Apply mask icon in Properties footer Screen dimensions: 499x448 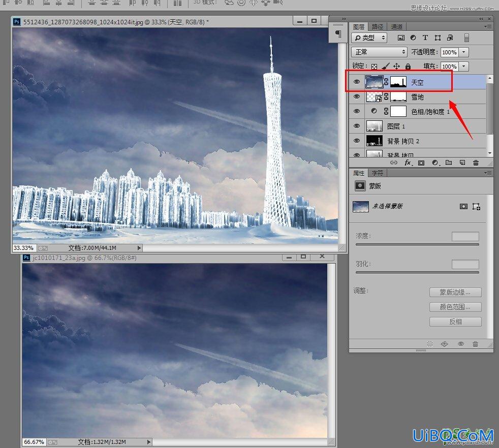(445, 344)
